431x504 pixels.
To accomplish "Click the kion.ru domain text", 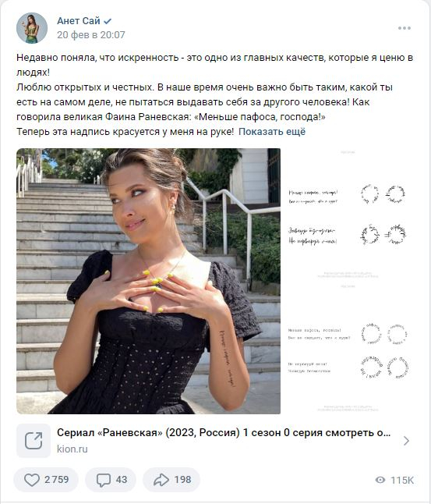I will pyautogui.click(x=72, y=449).
